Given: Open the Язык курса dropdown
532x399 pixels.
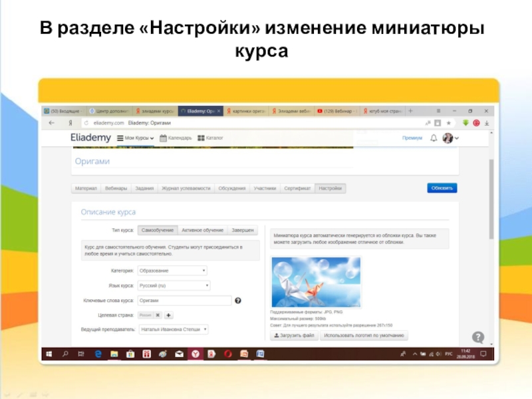Looking at the screenshot, I should 174,286.
